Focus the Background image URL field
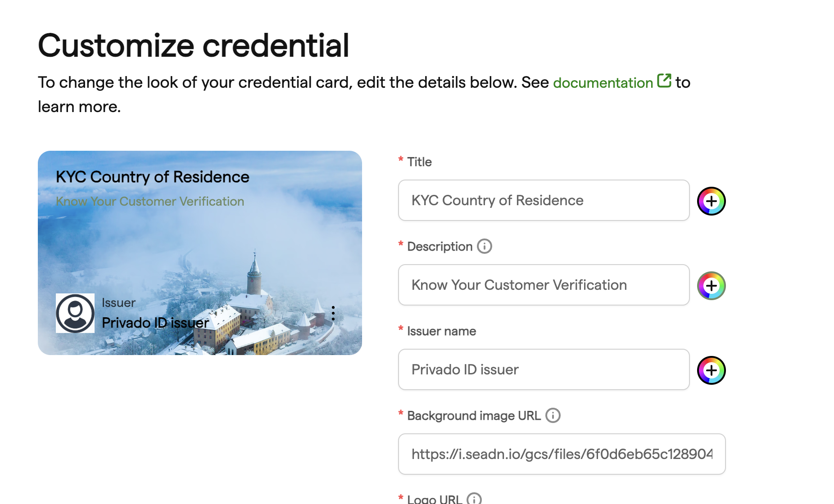The width and height of the screenshot is (834, 504). (x=562, y=454)
